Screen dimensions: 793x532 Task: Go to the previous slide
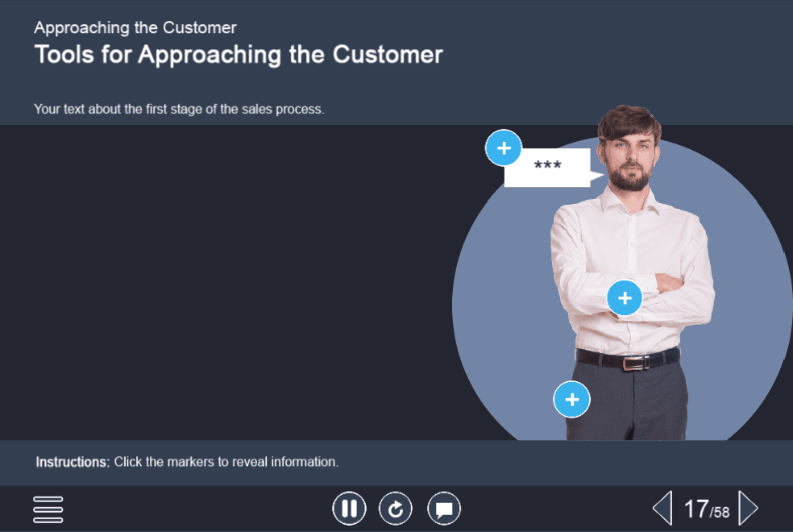662,509
